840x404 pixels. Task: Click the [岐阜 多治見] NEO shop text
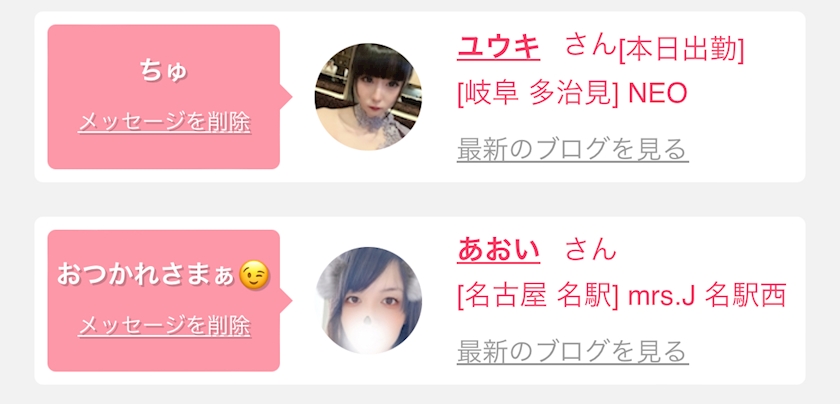pyautogui.click(x=572, y=94)
